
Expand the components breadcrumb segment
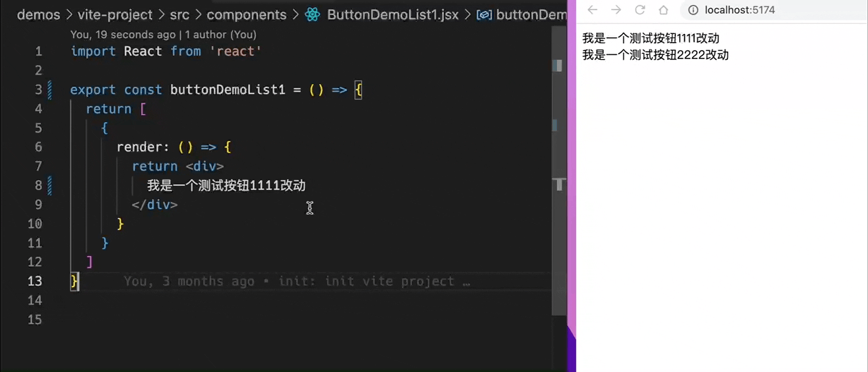click(247, 14)
